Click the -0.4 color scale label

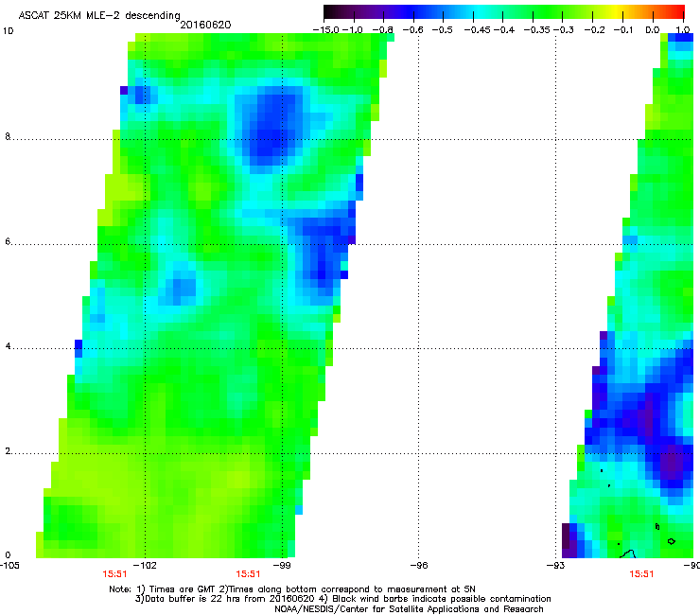[x=504, y=30]
